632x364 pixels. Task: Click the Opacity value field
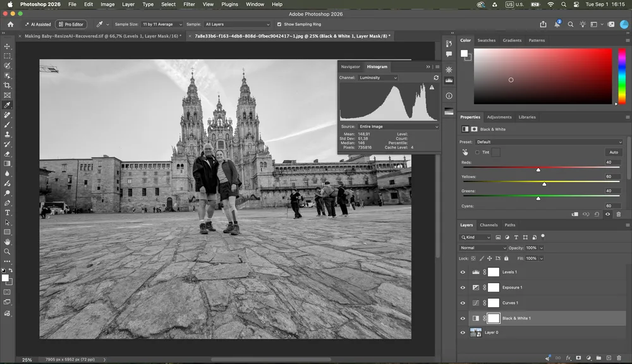click(x=532, y=248)
